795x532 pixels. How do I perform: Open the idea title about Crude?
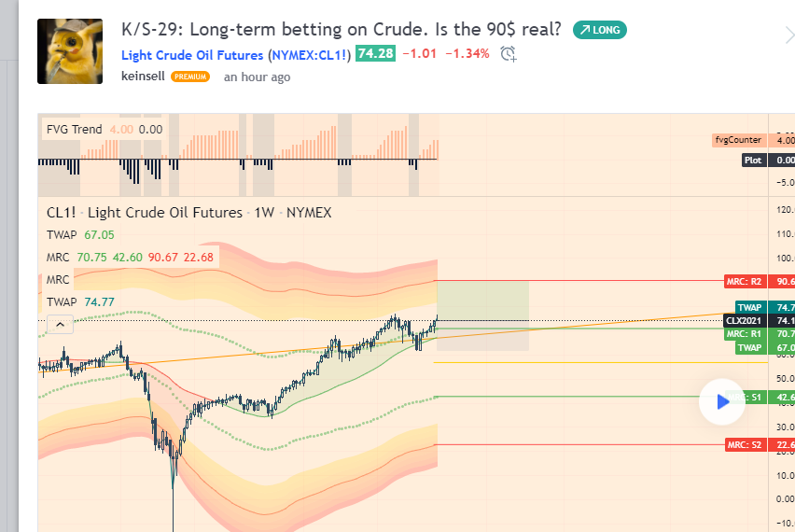342,29
